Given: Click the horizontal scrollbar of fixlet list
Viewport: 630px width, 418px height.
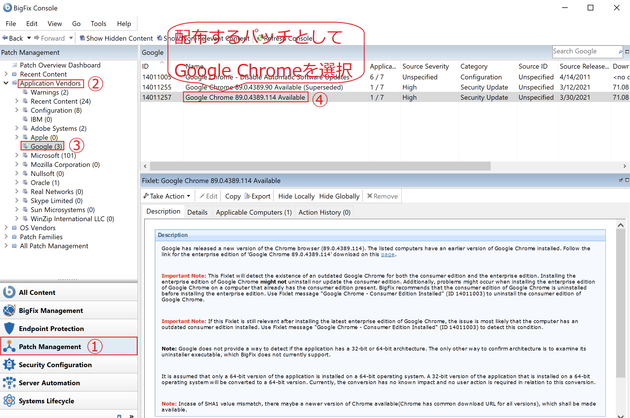Looking at the screenshot, I should click(x=320, y=166).
